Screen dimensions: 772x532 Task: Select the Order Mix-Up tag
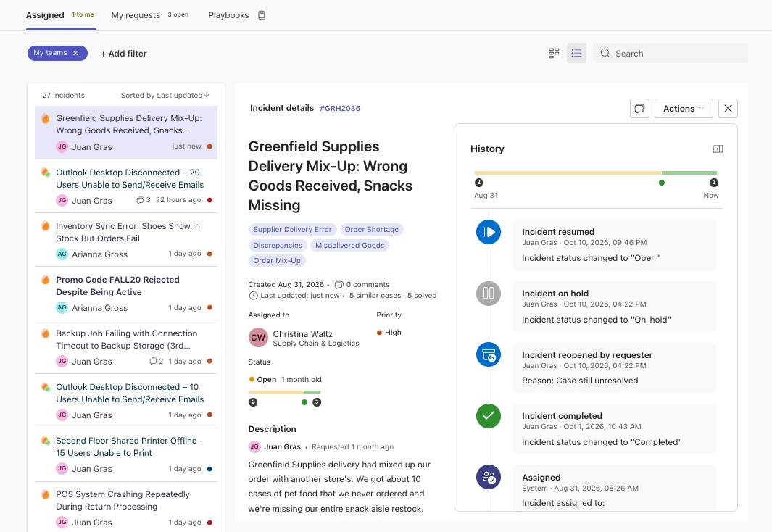(277, 260)
